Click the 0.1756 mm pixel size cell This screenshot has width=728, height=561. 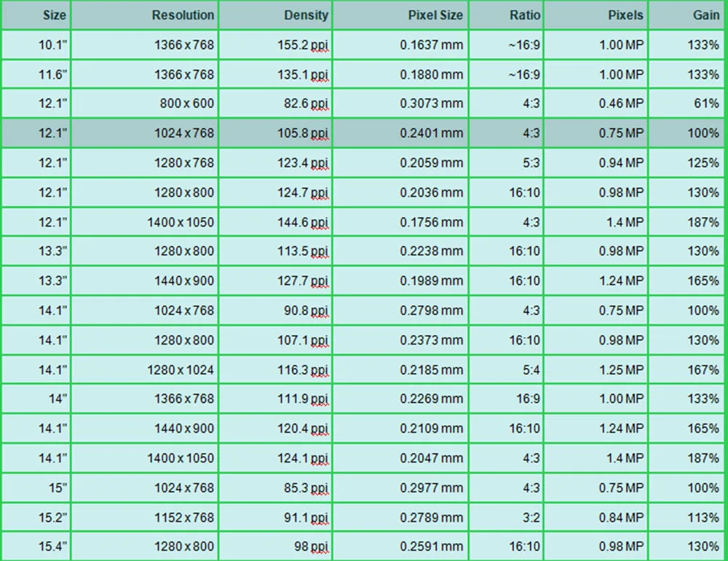coord(400,222)
